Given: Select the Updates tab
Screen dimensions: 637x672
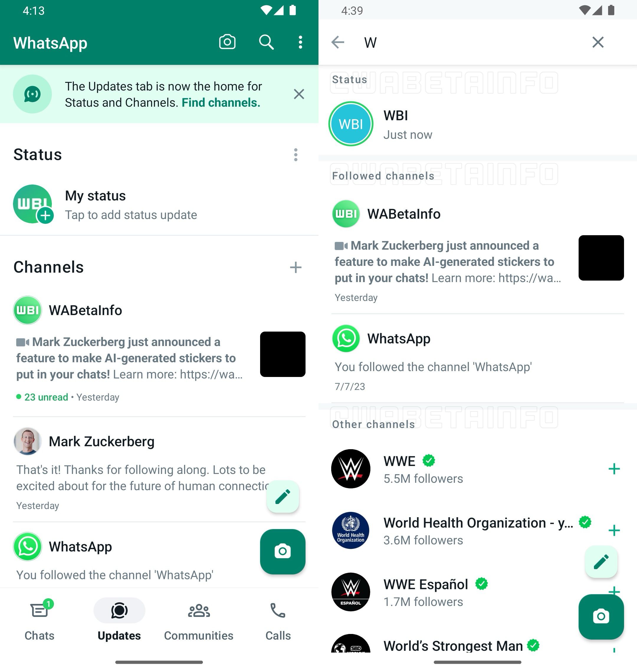Looking at the screenshot, I should point(119,620).
